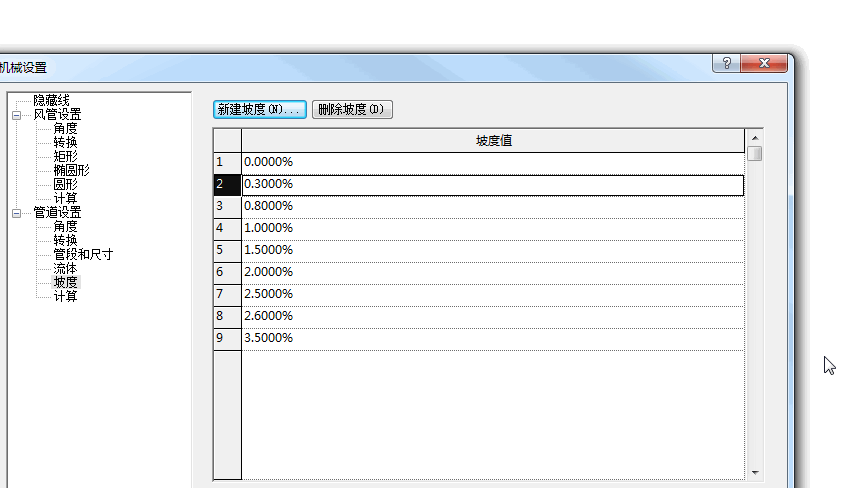Click row header number 5
842x488 pixels.
tap(227, 251)
